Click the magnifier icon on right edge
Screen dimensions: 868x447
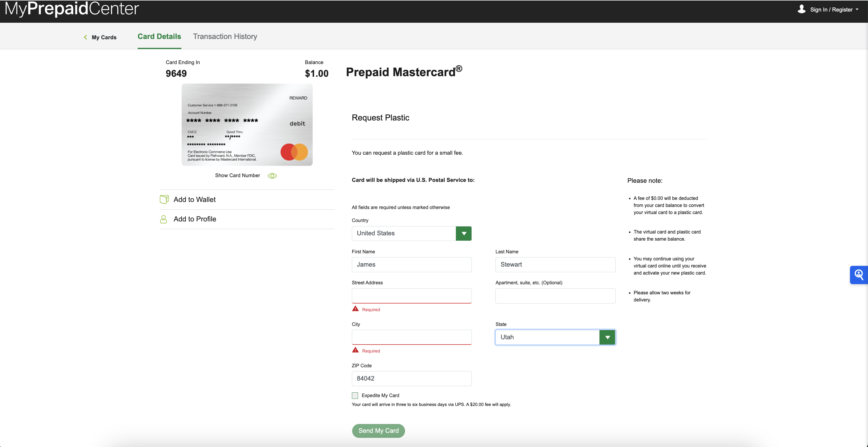tap(859, 275)
